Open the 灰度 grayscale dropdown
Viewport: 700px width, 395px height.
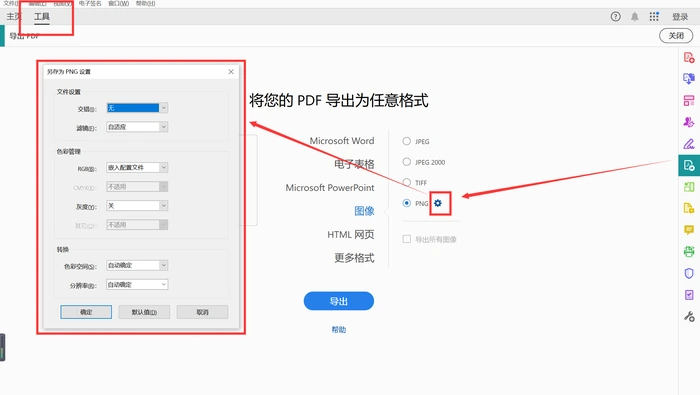pyautogui.click(x=137, y=206)
